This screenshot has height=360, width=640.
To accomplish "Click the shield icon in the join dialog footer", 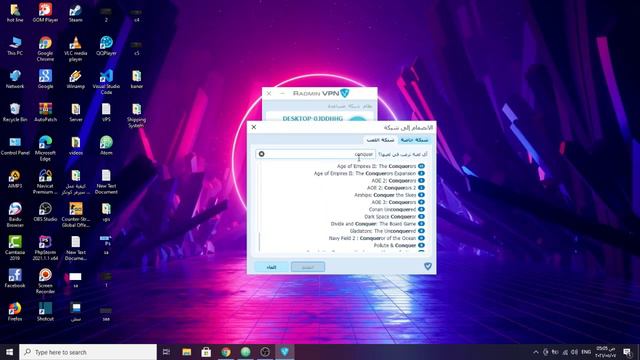I will 428,266.
